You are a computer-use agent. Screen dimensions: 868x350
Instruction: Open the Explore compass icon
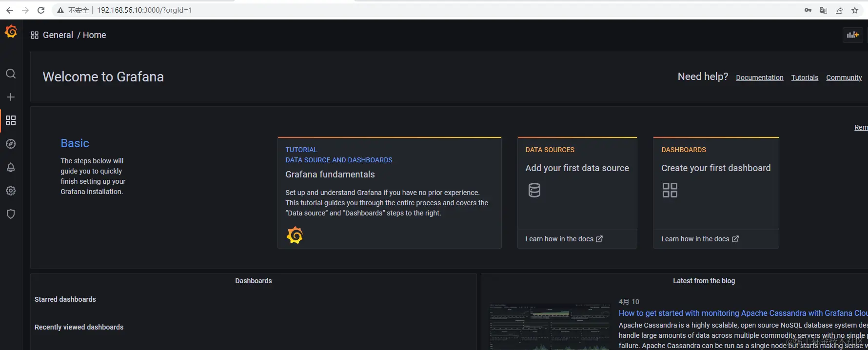[x=11, y=144]
